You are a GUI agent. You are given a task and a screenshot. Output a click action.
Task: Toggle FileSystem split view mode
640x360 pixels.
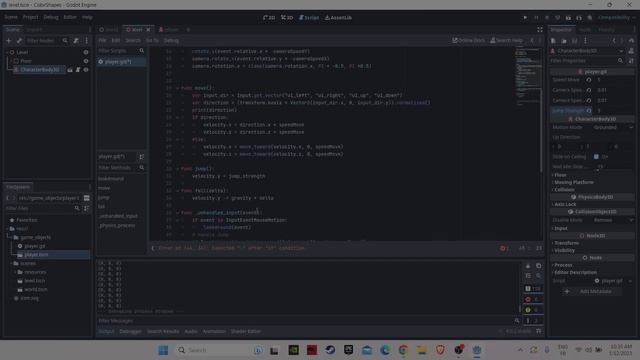[x=87, y=198]
